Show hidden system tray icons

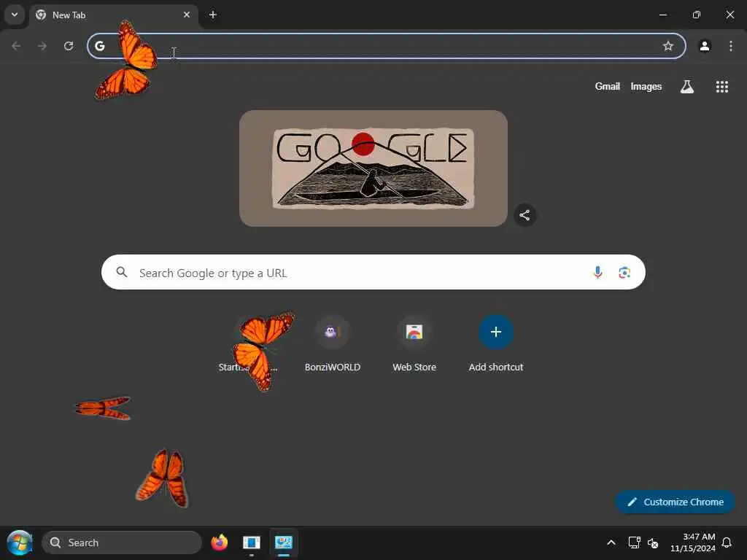(611, 542)
